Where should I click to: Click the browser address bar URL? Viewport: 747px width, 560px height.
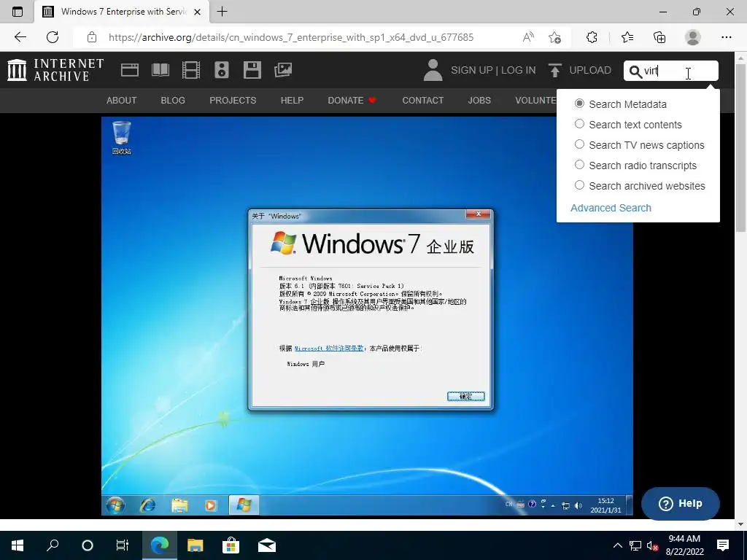tap(291, 37)
